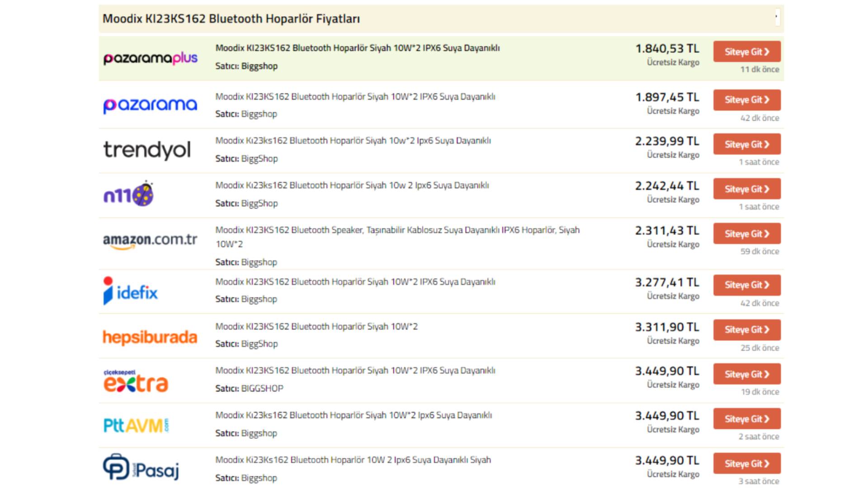Viewport: 868px width, 488px height.
Task: Click 'Satıcı: BIGGSHOP' seller text
Action: tap(249, 389)
